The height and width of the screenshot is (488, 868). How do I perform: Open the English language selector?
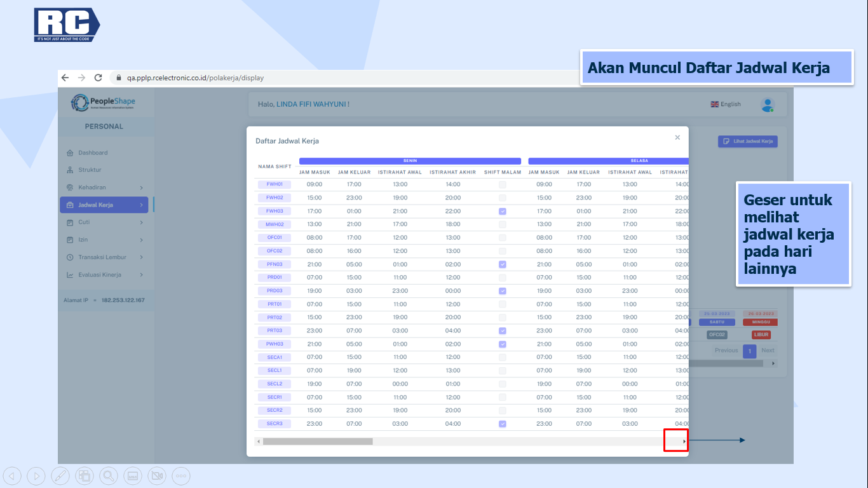click(726, 104)
